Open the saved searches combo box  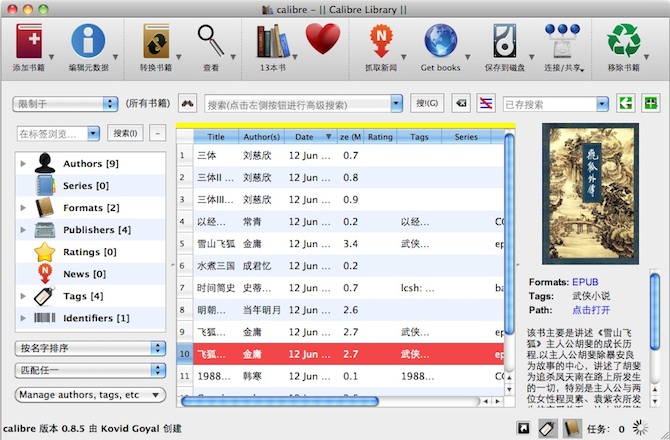555,104
